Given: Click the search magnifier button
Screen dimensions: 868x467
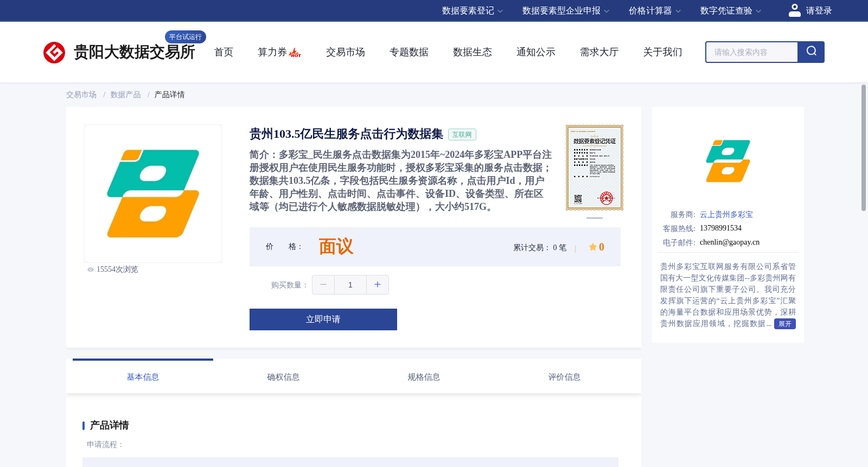Looking at the screenshot, I should 811,52.
